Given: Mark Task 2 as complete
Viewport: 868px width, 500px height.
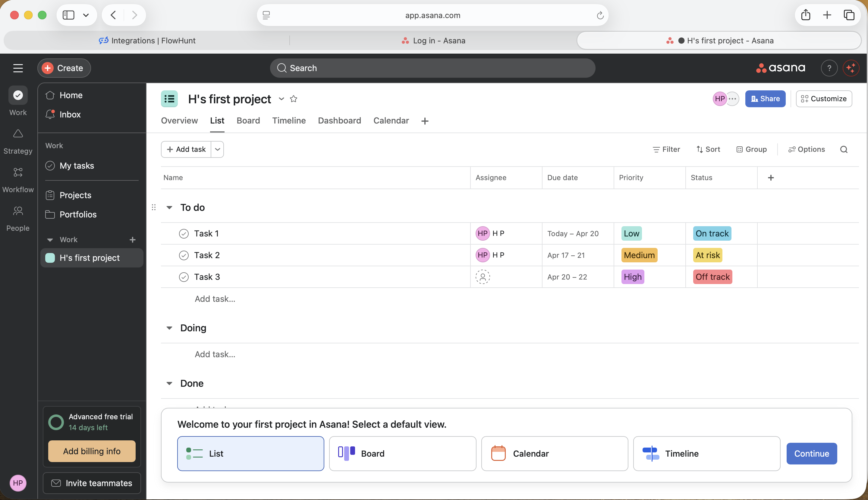Looking at the screenshot, I should click(x=184, y=255).
